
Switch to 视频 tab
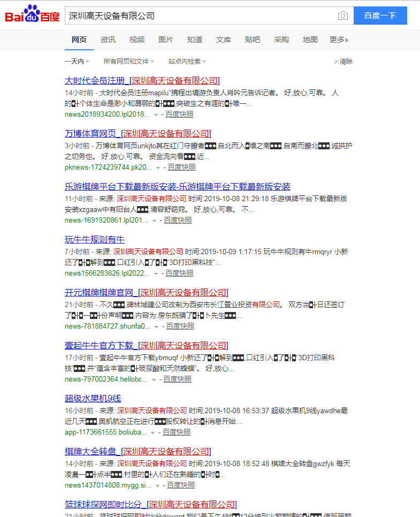[x=137, y=40]
